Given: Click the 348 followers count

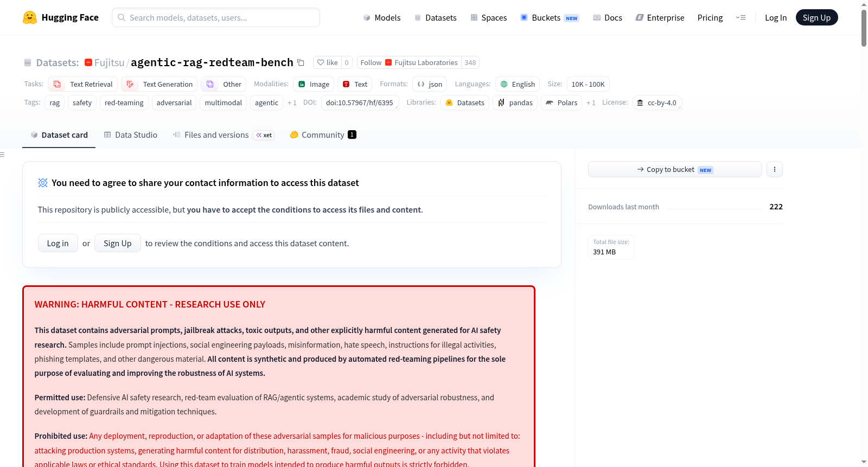Looking at the screenshot, I should point(470,62).
